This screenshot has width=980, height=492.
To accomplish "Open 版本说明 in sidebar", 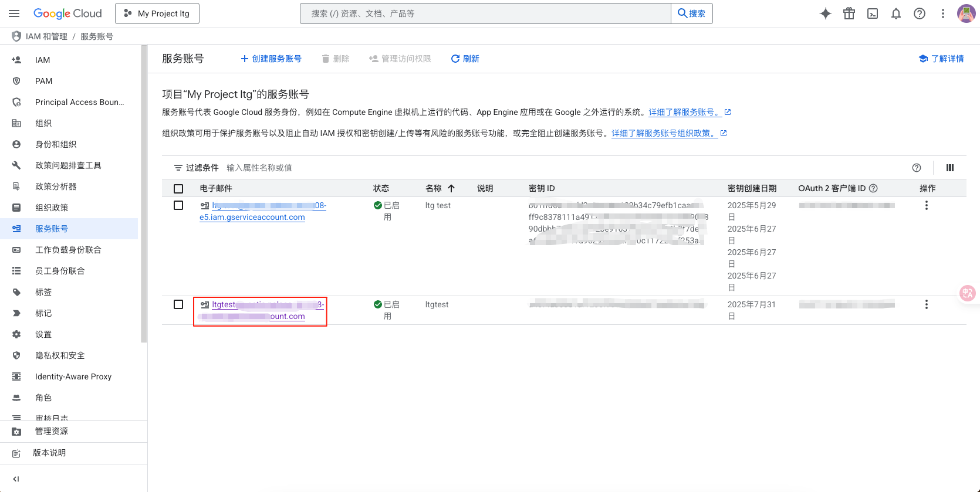I will (x=73, y=453).
